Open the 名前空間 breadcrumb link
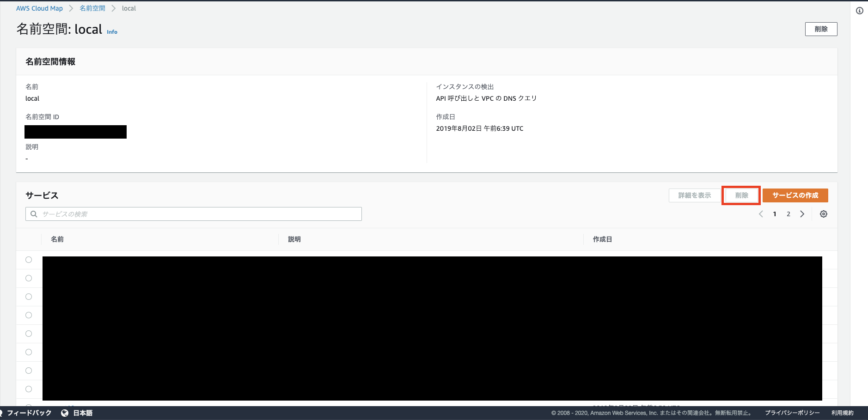 coord(92,8)
